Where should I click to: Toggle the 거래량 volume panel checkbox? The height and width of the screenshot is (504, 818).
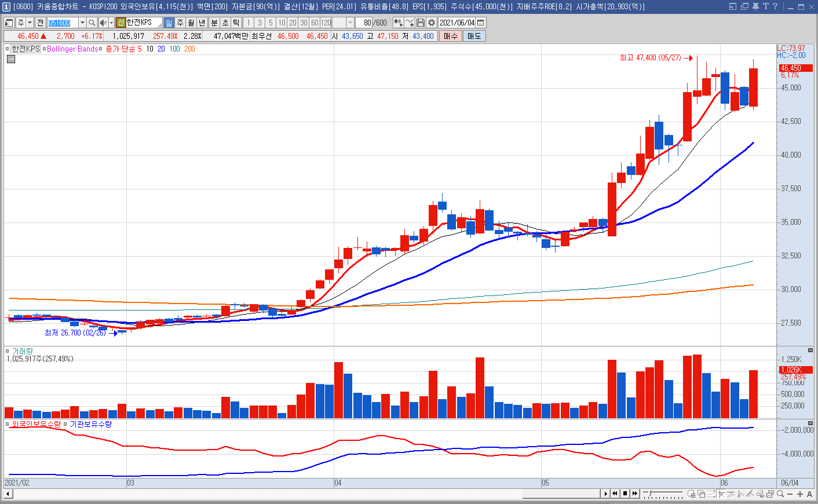(8, 351)
